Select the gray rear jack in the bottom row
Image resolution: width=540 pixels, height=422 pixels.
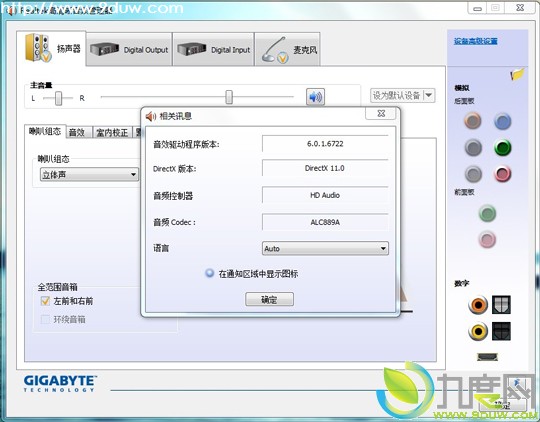pyautogui.click(x=473, y=174)
